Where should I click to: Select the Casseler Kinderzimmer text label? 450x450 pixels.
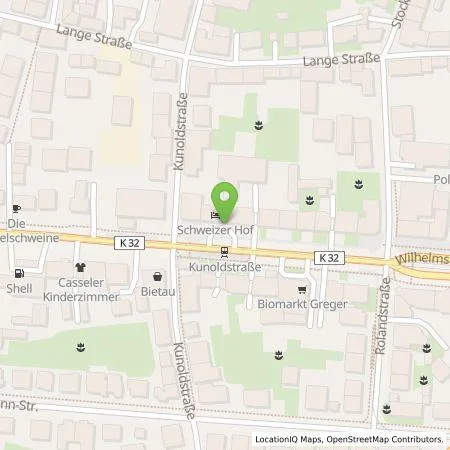(x=81, y=290)
